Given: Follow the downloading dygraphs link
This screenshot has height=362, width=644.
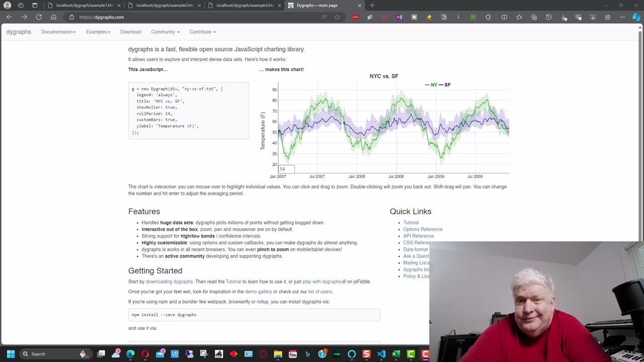Looking at the screenshot, I should point(169,282).
